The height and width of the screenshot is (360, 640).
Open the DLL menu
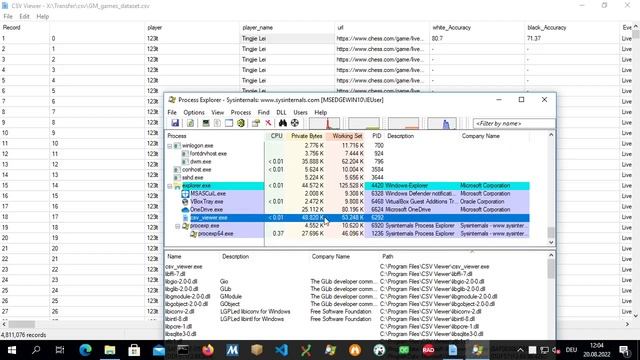click(281, 112)
